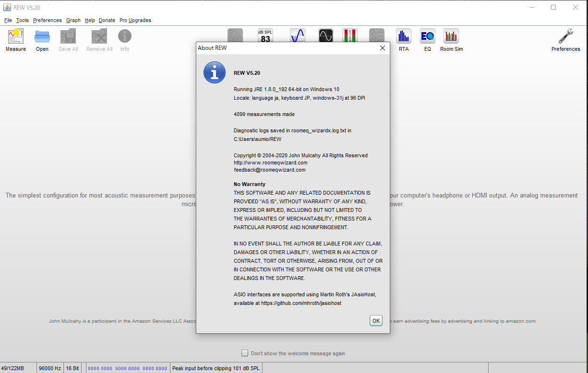Open the Tools menu
Image resolution: width=588 pixels, height=373 pixels.
pyautogui.click(x=23, y=20)
